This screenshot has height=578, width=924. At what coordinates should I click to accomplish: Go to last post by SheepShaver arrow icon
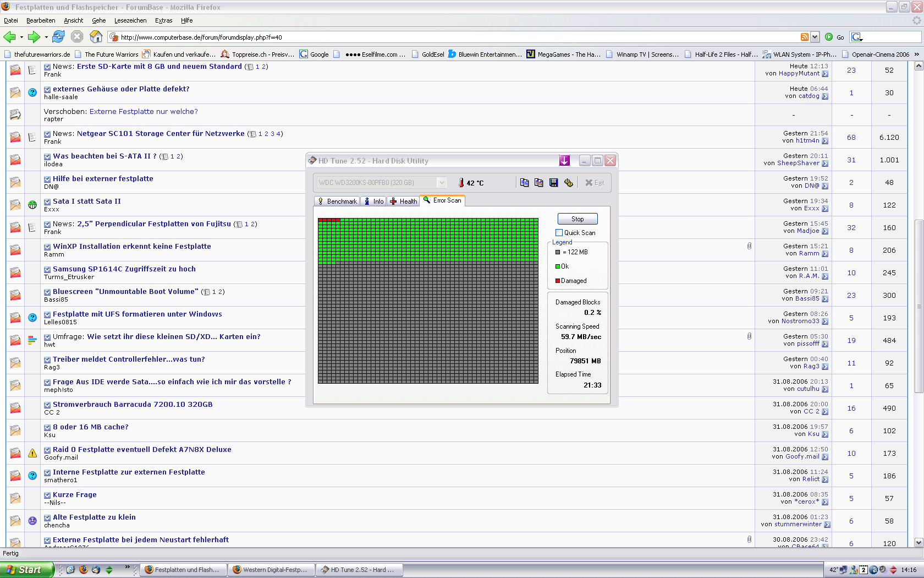(825, 163)
